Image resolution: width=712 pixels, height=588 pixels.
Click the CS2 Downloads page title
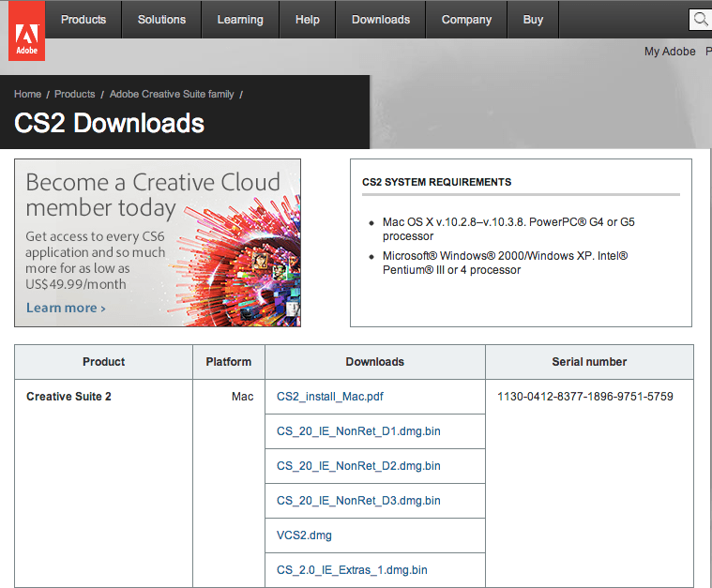coord(109,123)
